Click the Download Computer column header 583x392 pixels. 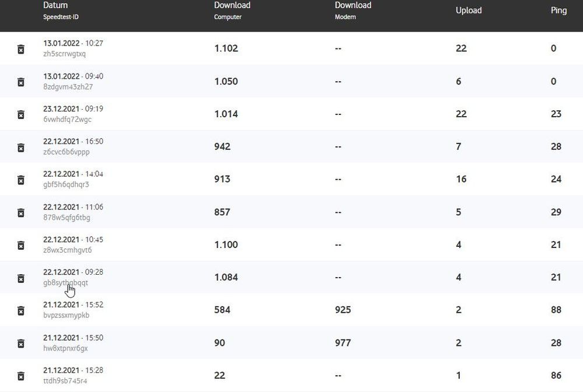[x=232, y=6]
